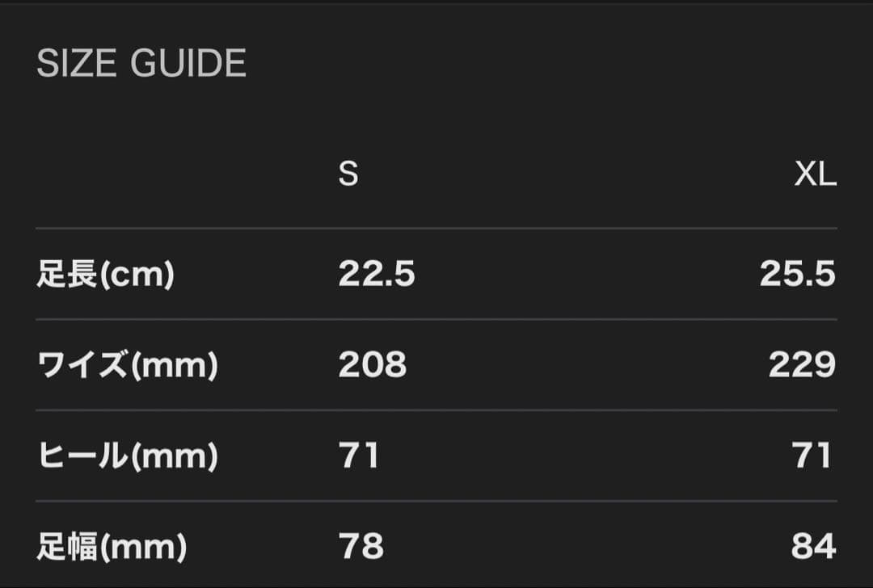Click the divider between 足長 and ワイズ rows

coord(436,320)
